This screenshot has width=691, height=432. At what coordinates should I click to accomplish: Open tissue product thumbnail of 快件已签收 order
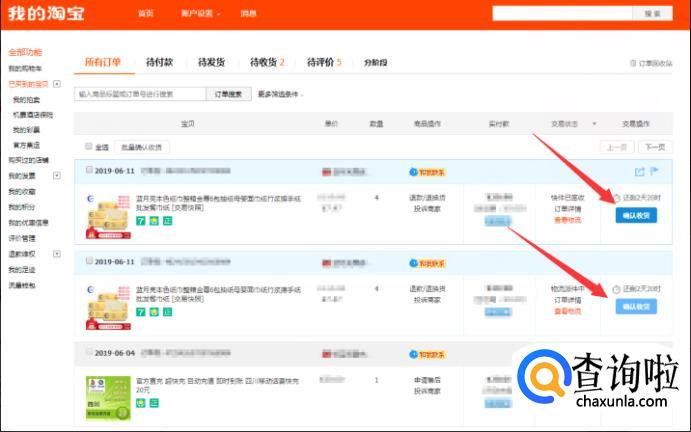tap(108, 216)
